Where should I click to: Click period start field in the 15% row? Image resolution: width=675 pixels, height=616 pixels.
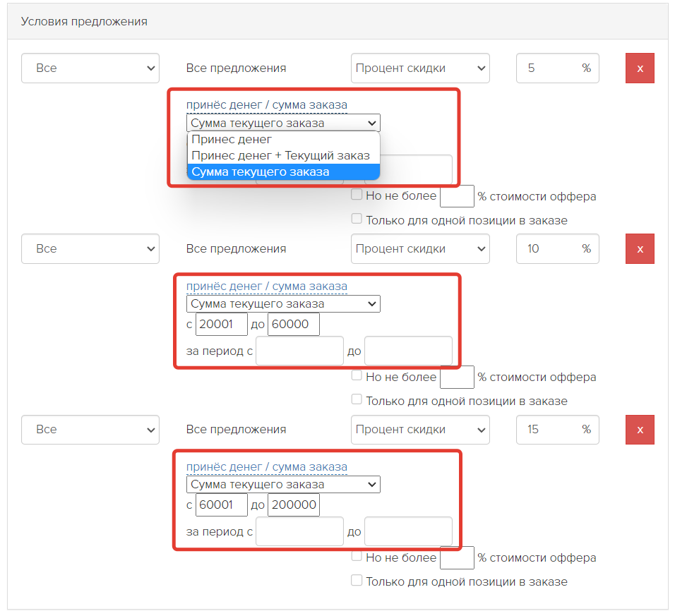[299, 532]
